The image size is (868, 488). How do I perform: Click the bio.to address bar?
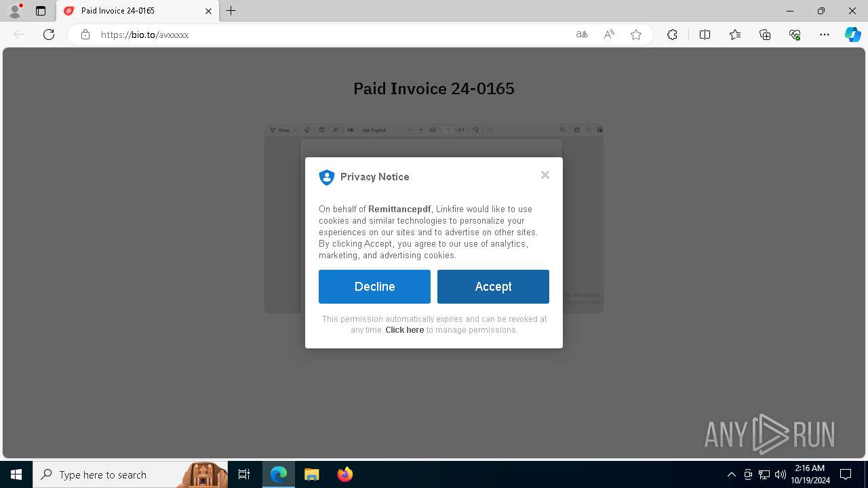[x=325, y=35]
